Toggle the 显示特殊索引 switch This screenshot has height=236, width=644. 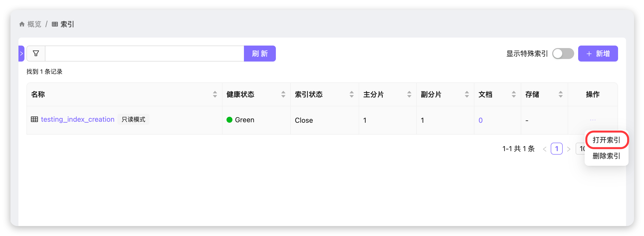[x=563, y=54]
